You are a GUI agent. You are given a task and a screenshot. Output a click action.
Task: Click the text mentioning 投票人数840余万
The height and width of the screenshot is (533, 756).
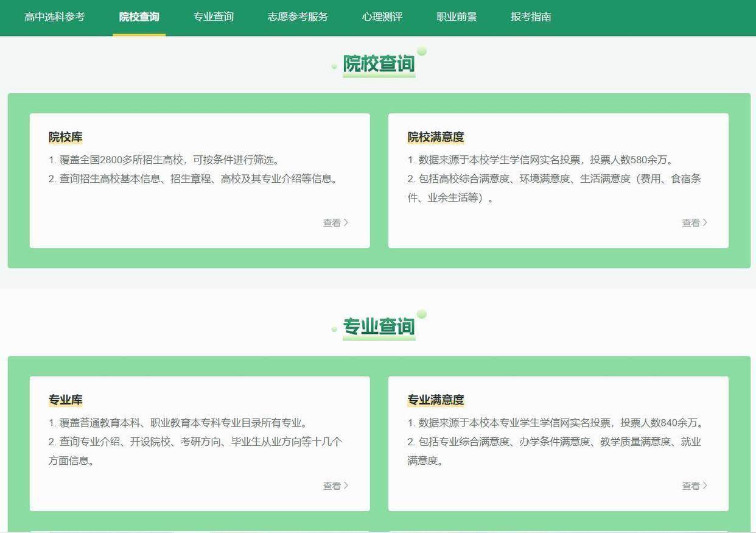click(556, 423)
